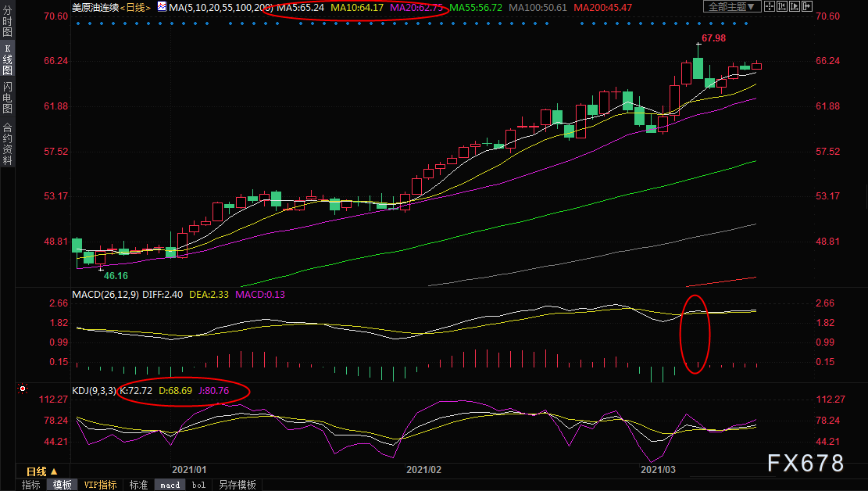Open the 合约资料 side tab
The image size is (868, 491).
click(7, 143)
